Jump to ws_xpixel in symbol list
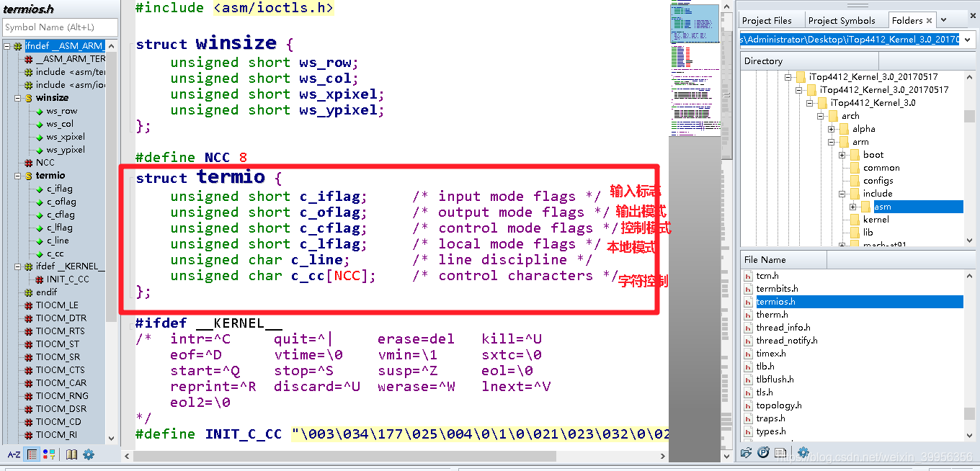980x471 pixels. [x=66, y=137]
